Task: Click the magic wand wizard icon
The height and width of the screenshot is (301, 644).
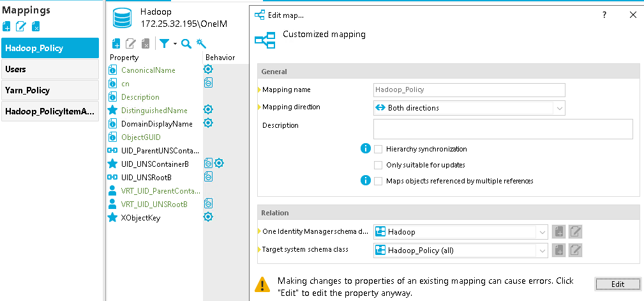Action: point(200,43)
